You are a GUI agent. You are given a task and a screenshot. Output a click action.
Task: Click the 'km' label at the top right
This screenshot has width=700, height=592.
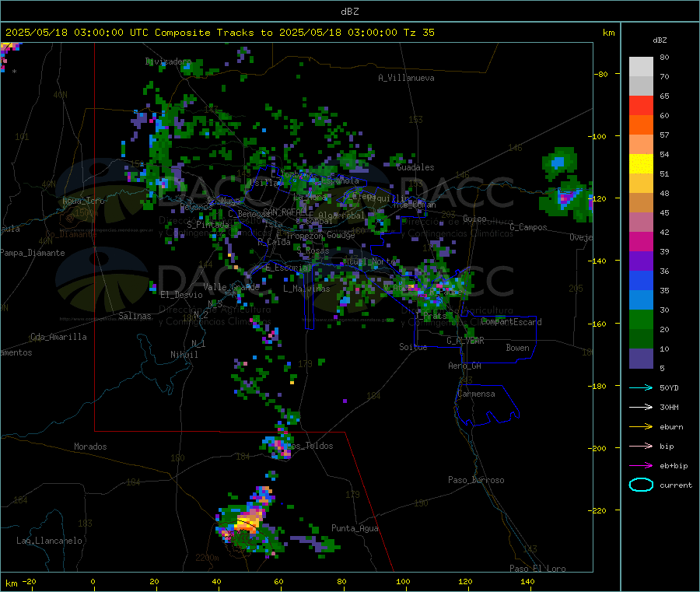pos(608,33)
